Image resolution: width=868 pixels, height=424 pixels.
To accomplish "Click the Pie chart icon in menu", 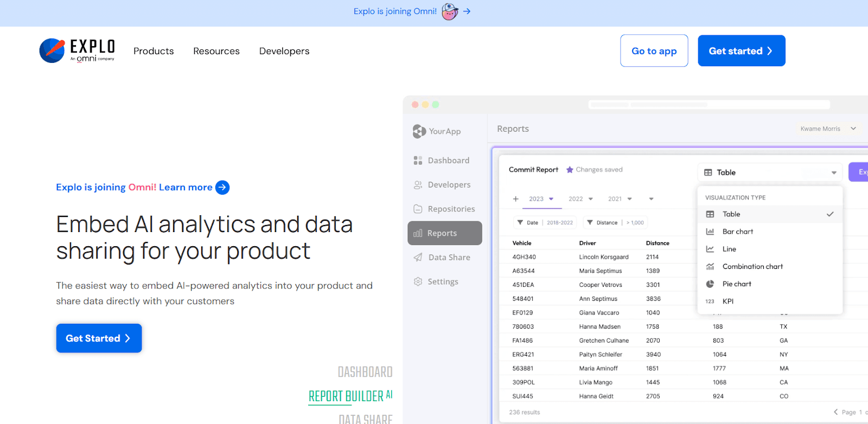I will 710,284.
